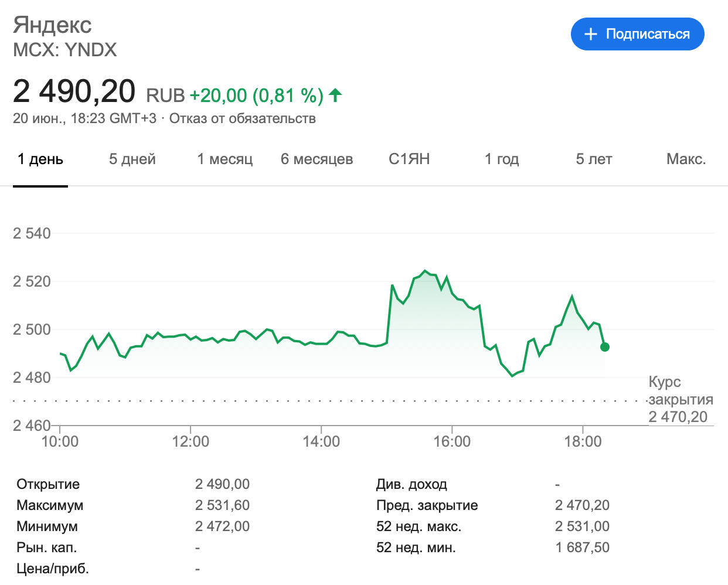Click the plus icon in Подписаться button
728x585 pixels.
(x=591, y=35)
